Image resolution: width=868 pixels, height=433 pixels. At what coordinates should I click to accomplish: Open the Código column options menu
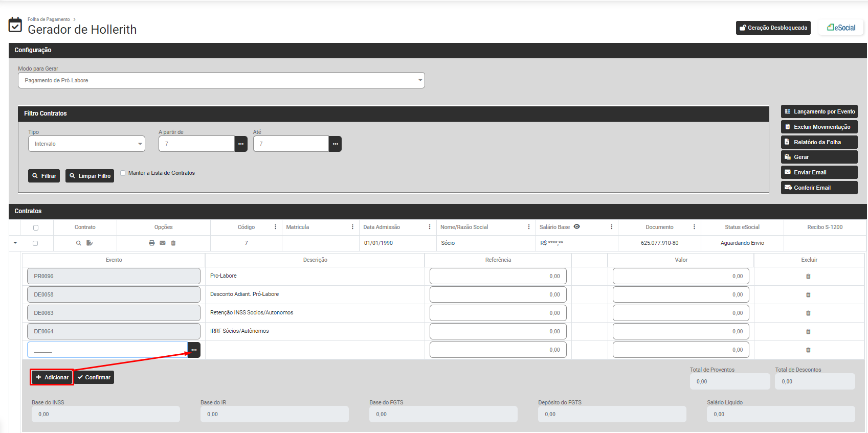[x=275, y=227]
